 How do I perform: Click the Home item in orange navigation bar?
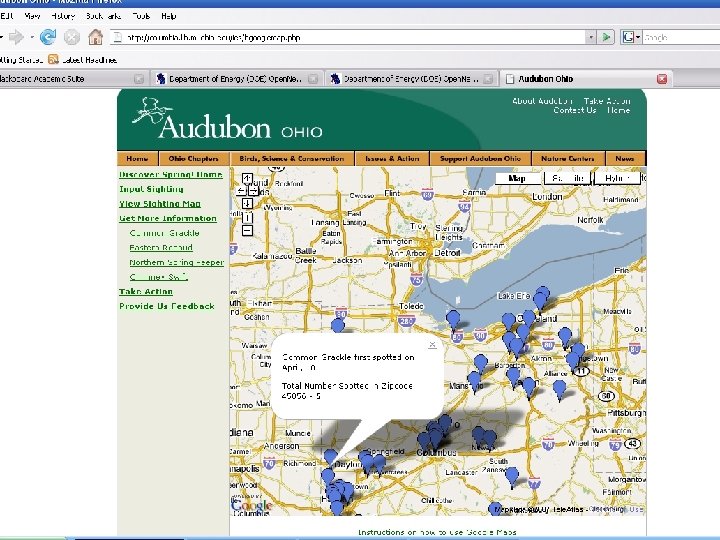tap(137, 158)
